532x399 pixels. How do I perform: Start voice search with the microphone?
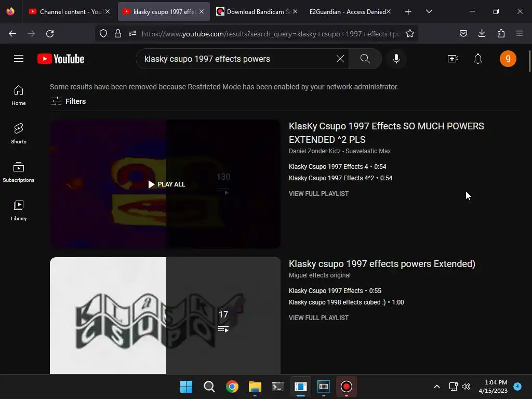click(396, 59)
